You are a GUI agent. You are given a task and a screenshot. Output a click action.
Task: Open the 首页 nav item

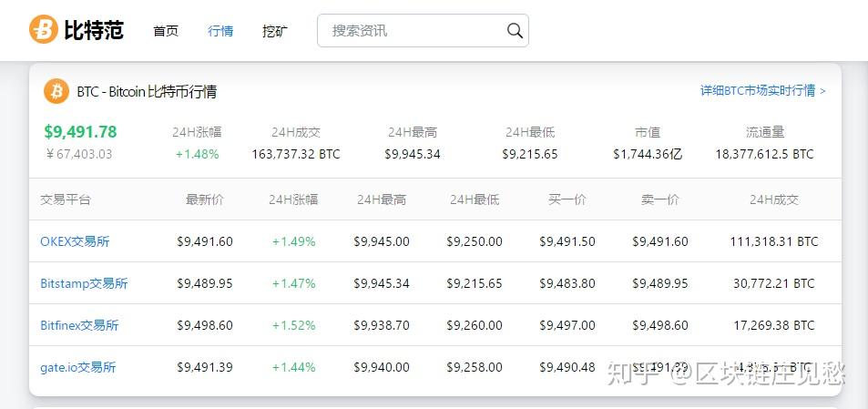166,31
